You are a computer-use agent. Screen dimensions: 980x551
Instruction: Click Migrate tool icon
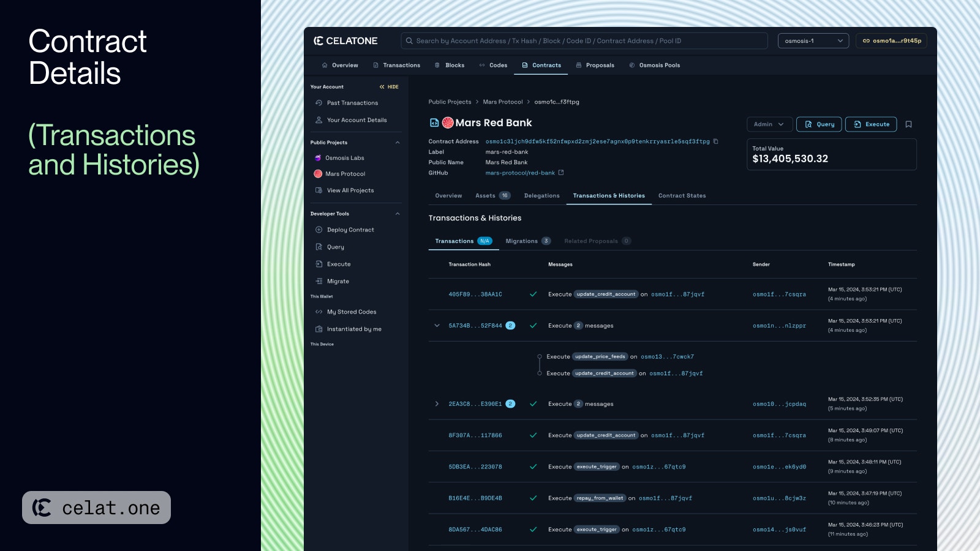click(x=318, y=281)
